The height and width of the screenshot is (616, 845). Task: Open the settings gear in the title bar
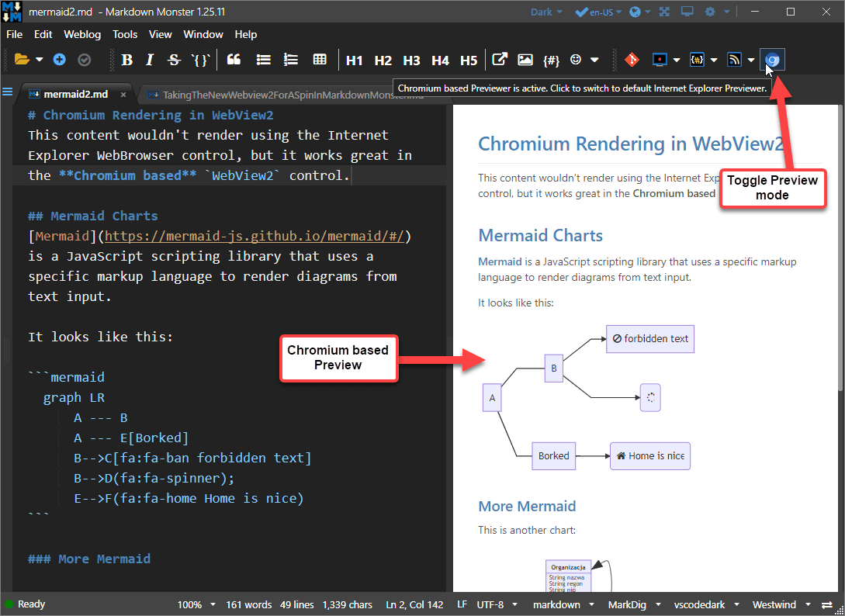click(710, 12)
